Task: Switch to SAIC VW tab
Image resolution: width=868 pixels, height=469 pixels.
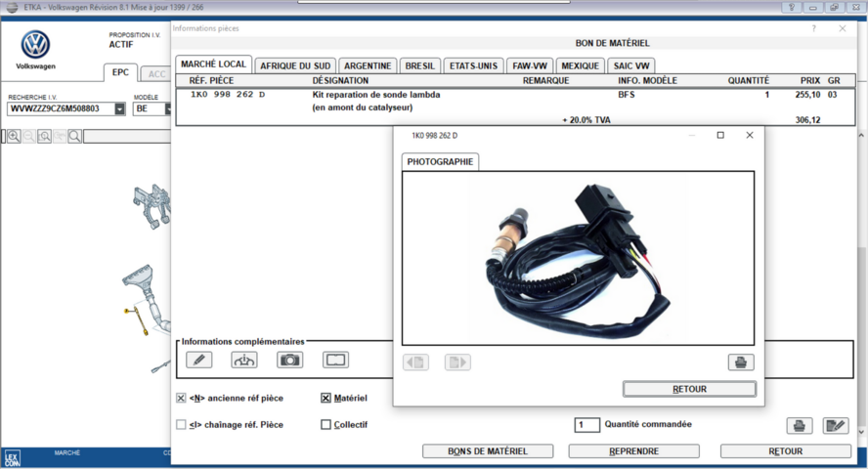Action: point(631,65)
